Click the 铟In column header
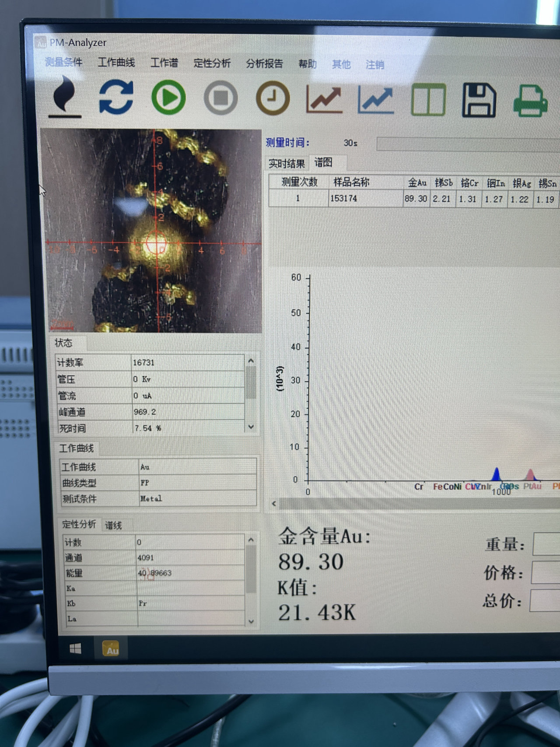Image resolution: width=560 pixels, height=747 pixels. (495, 184)
